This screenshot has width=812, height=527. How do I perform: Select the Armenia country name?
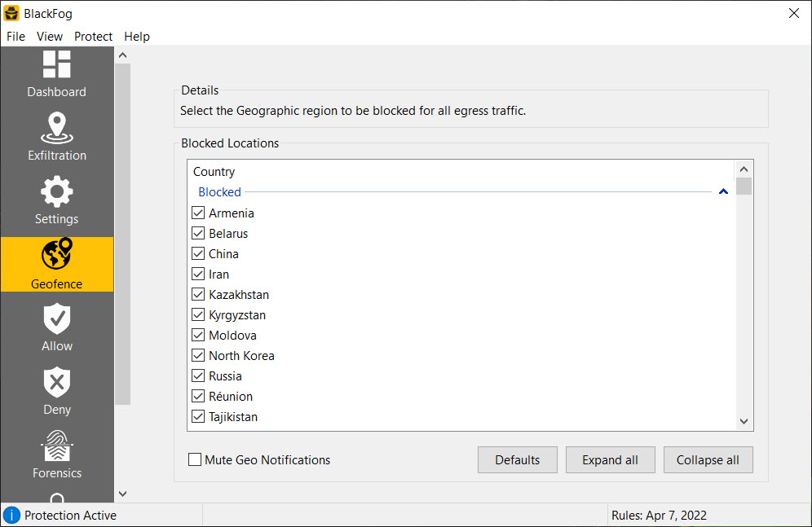(x=232, y=213)
